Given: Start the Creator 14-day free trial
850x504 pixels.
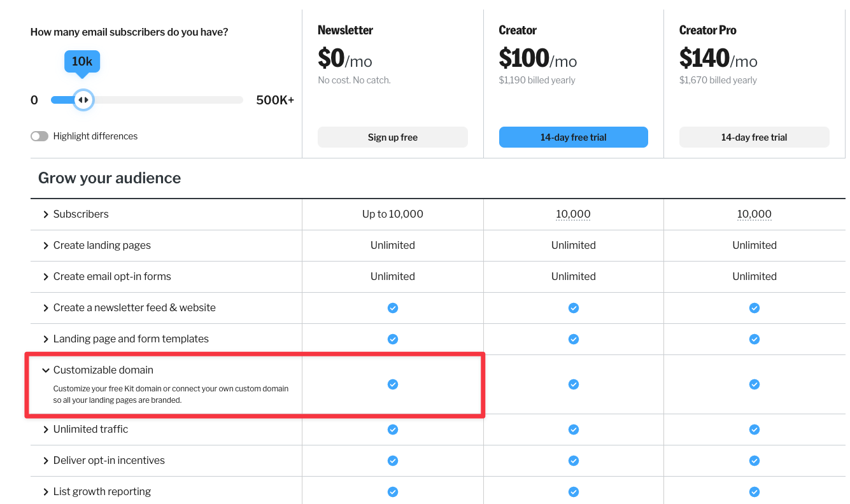Looking at the screenshot, I should pyautogui.click(x=574, y=137).
